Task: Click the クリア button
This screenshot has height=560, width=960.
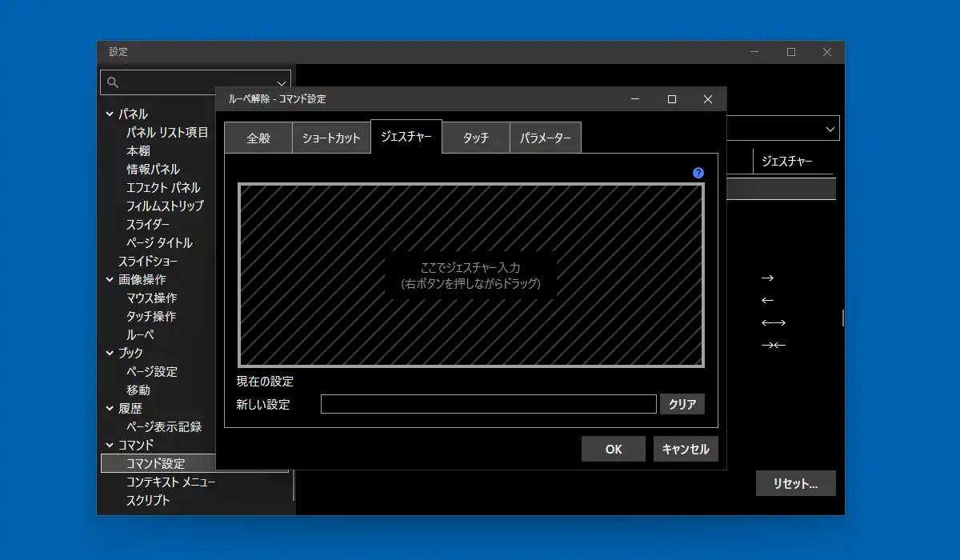Action: [x=682, y=404]
